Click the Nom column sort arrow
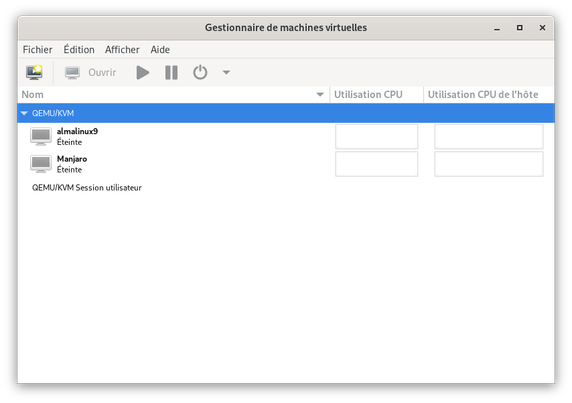This screenshot has height=403, width=572. click(320, 95)
